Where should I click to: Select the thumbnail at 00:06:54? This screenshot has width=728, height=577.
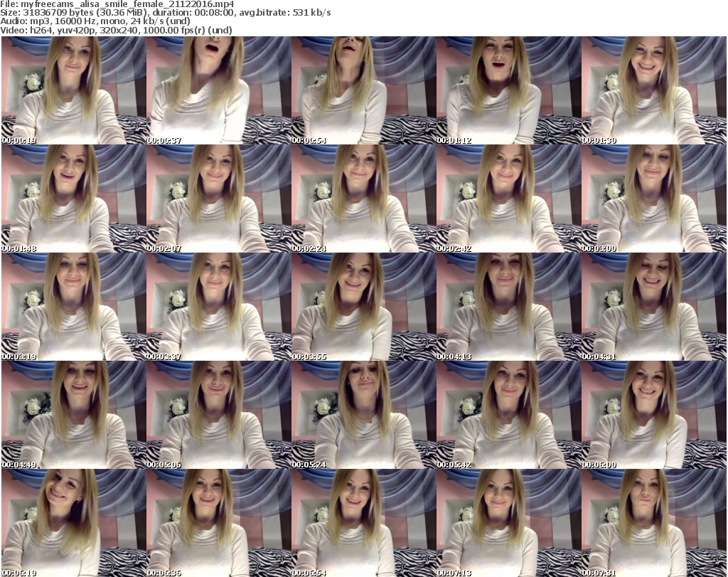[363, 523]
